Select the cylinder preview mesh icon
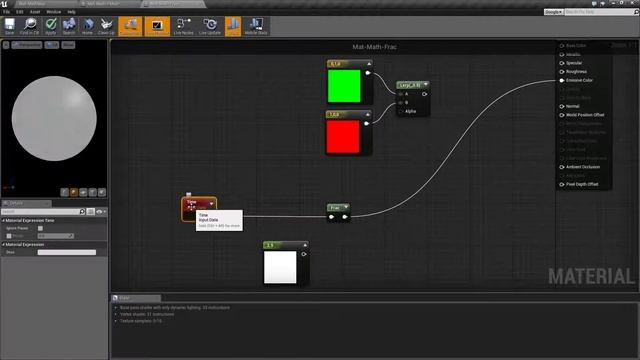The width and height of the screenshot is (640, 360). (x=64, y=192)
